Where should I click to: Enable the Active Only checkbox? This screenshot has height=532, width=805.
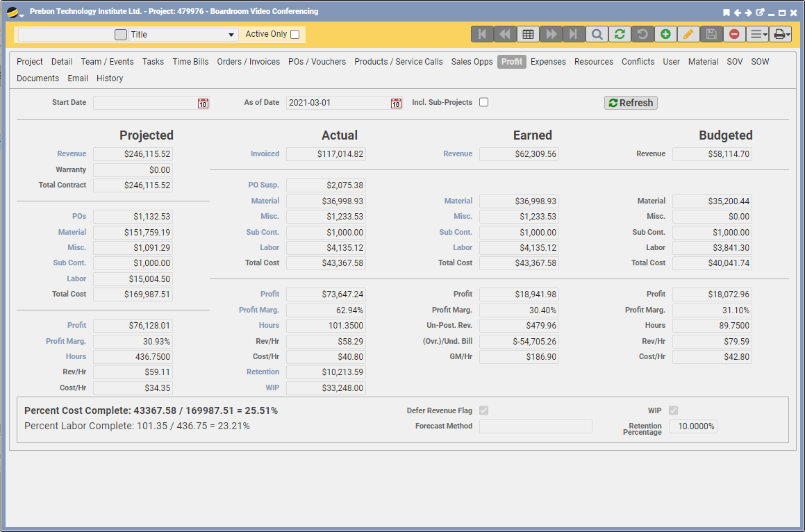click(x=295, y=34)
